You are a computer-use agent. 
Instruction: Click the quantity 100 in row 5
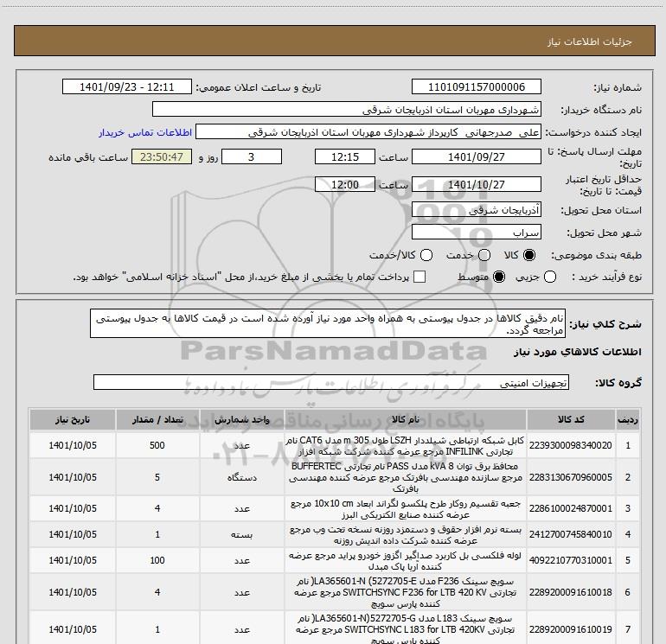tap(157, 560)
